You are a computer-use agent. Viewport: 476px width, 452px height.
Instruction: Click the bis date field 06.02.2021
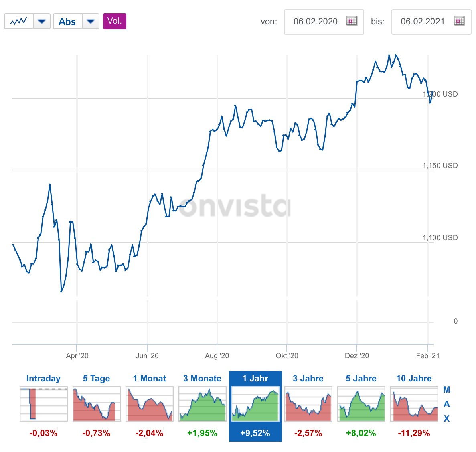pyautogui.click(x=422, y=22)
